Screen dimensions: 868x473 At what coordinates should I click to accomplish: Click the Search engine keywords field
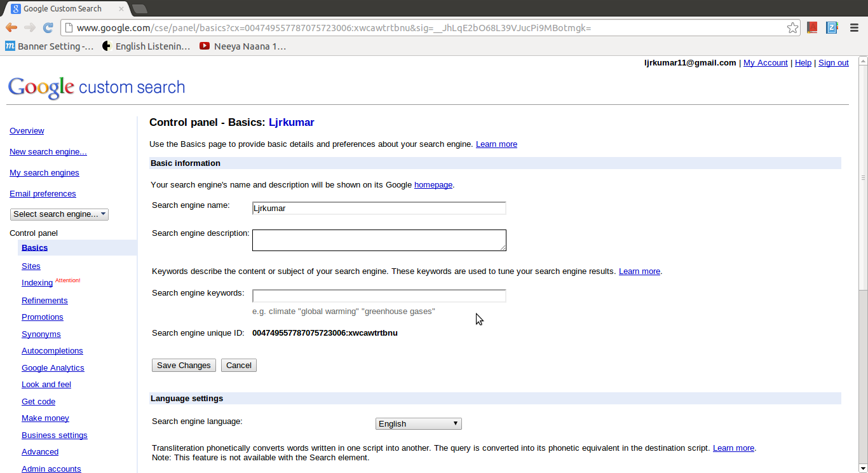[x=379, y=296]
